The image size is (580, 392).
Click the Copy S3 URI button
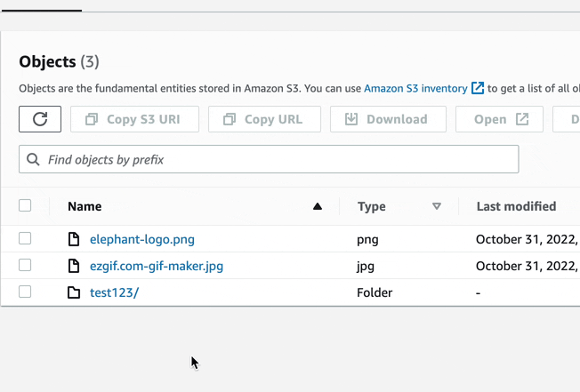click(133, 119)
